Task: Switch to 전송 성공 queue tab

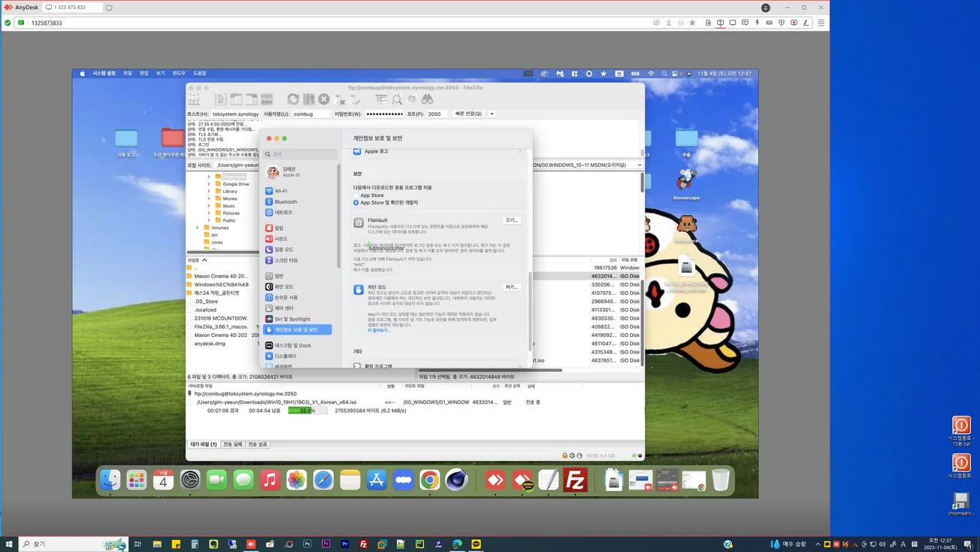Action: coord(258,444)
